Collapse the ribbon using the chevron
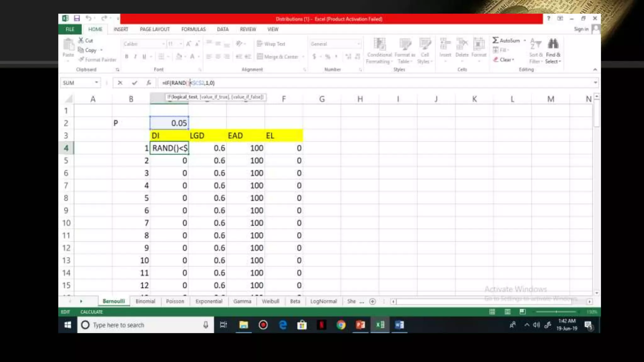This screenshot has width=644, height=362. click(x=595, y=69)
